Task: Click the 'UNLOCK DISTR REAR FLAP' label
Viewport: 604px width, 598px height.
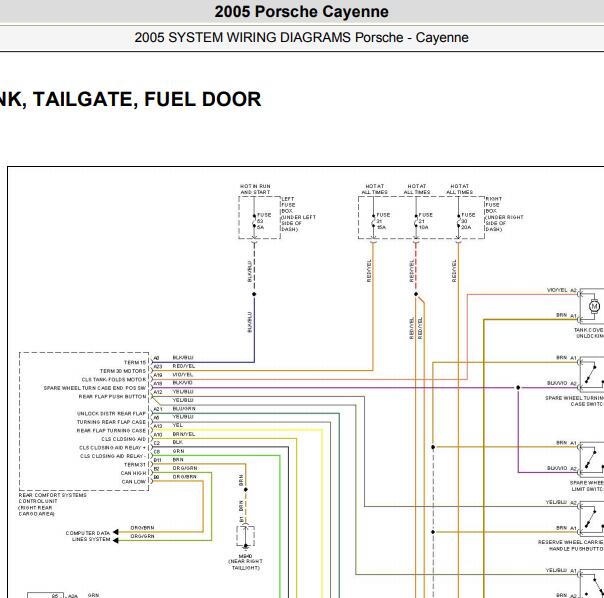Action: tap(111, 413)
